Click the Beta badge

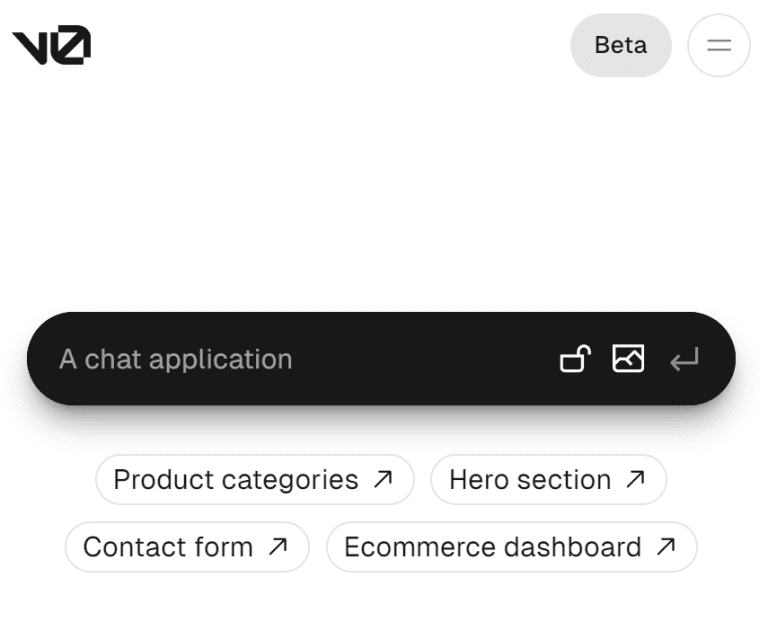pos(620,45)
